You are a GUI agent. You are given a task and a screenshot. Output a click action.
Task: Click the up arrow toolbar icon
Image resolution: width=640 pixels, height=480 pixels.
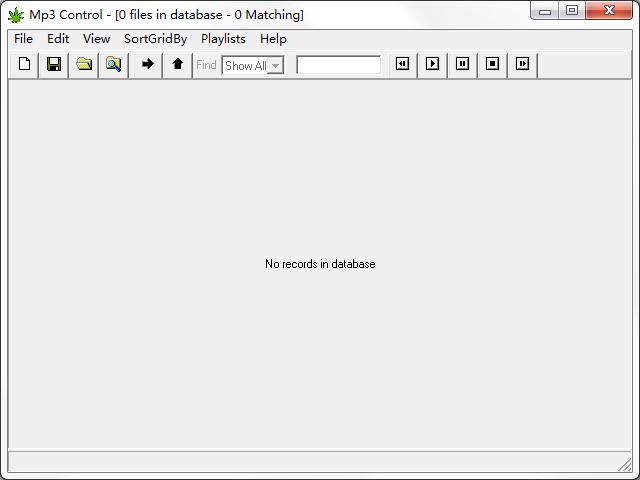click(x=178, y=64)
